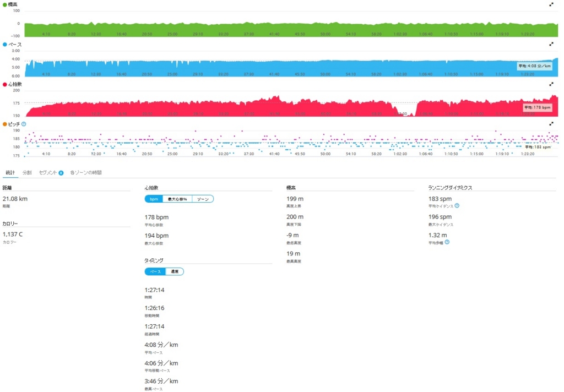Image resolution: width=564 pixels, height=392 pixels.
Task: Click the red dot beside 心拍数
Action: click(4, 85)
